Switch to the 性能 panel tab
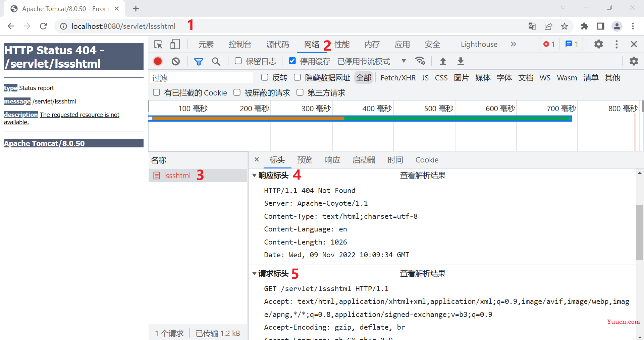Image resolution: width=644 pixels, height=340 pixels. pos(342,44)
